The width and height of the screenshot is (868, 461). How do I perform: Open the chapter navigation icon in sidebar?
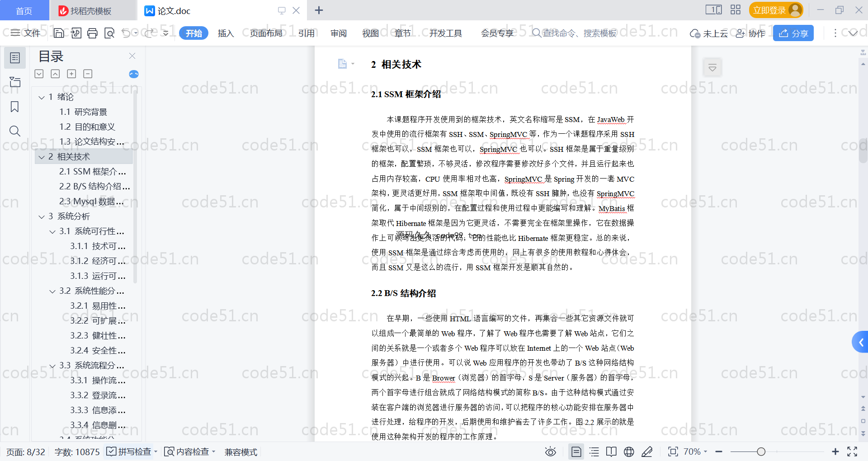pyautogui.click(x=15, y=82)
